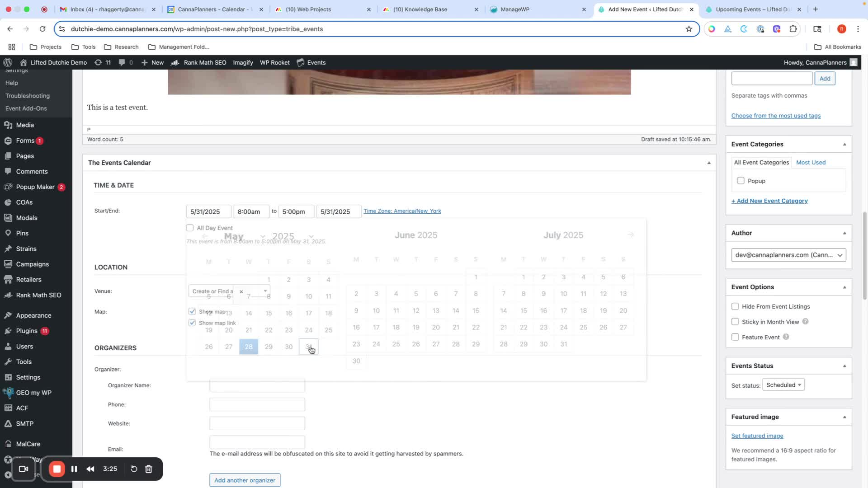The image size is (868, 488).
Task: Click the Set featured image link
Action: [x=757, y=436]
